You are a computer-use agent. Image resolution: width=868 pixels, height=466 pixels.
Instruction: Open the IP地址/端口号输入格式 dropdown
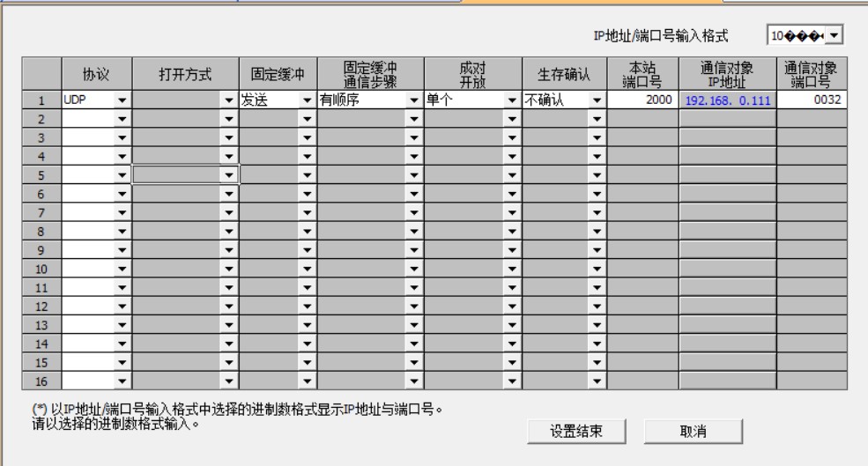[x=831, y=36]
